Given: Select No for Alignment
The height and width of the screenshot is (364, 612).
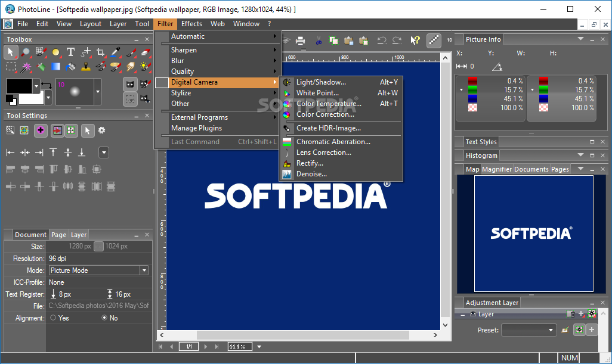Looking at the screenshot, I should 104,318.
